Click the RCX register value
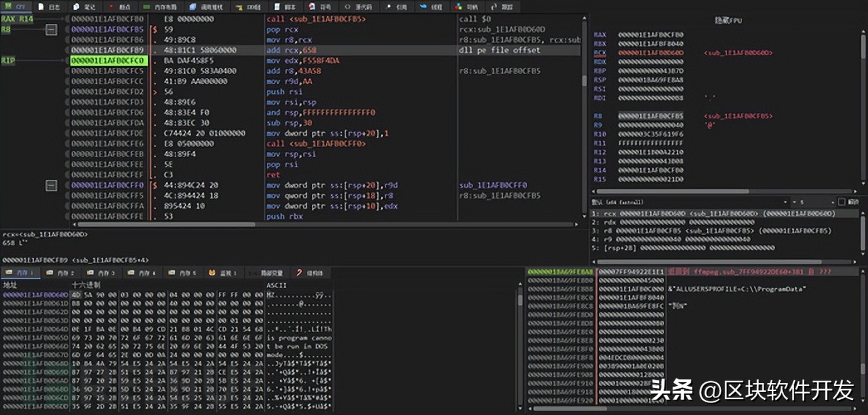 coord(650,53)
